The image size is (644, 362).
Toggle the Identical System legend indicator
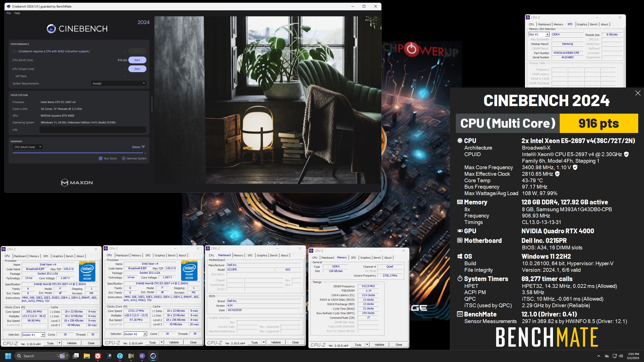[x=124, y=158]
